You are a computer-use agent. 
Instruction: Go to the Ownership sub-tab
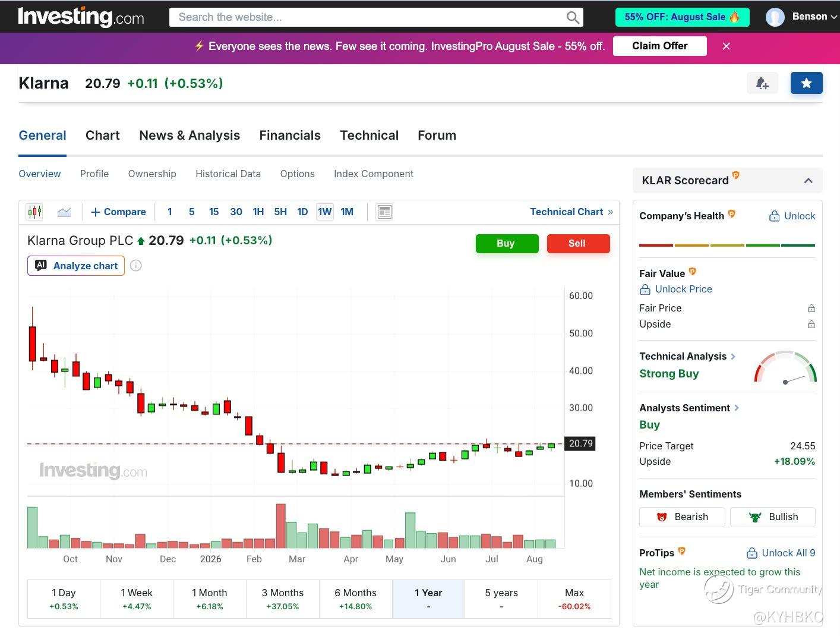pyautogui.click(x=152, y=174)
